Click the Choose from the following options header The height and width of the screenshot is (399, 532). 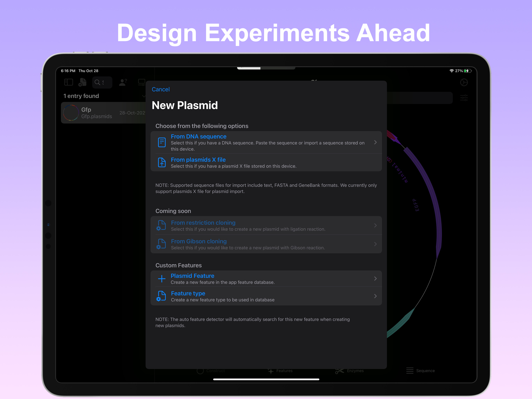click(x=202, y=126)
